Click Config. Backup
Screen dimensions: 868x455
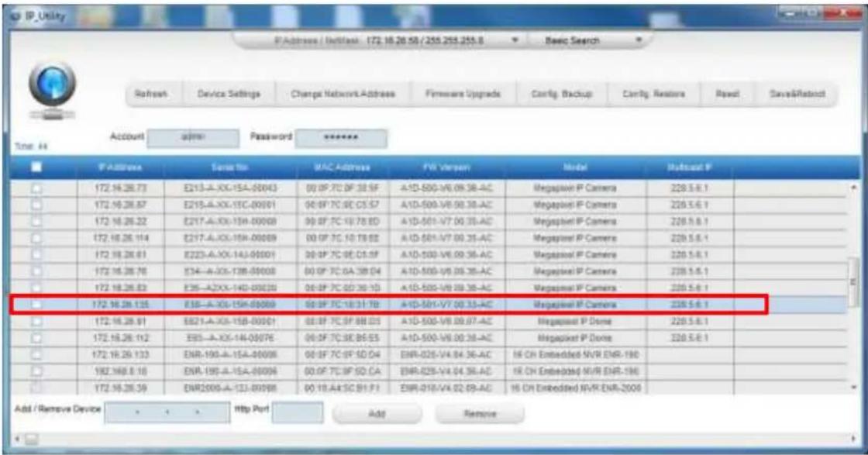[x=561, y=94]
